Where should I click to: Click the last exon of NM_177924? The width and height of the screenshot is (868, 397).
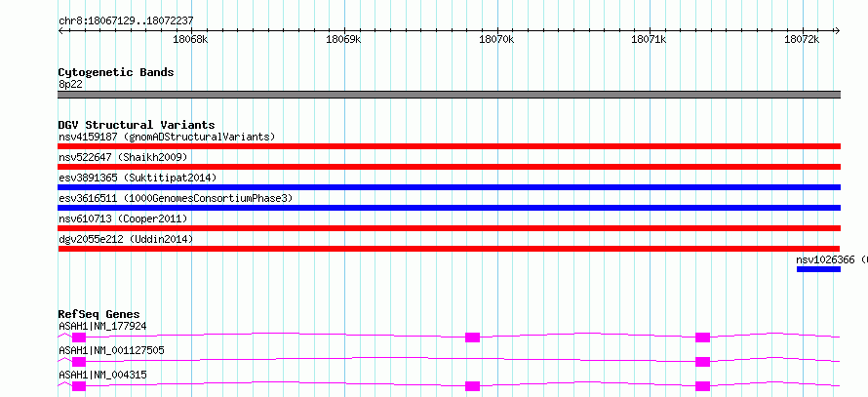(x=702, y=337)
